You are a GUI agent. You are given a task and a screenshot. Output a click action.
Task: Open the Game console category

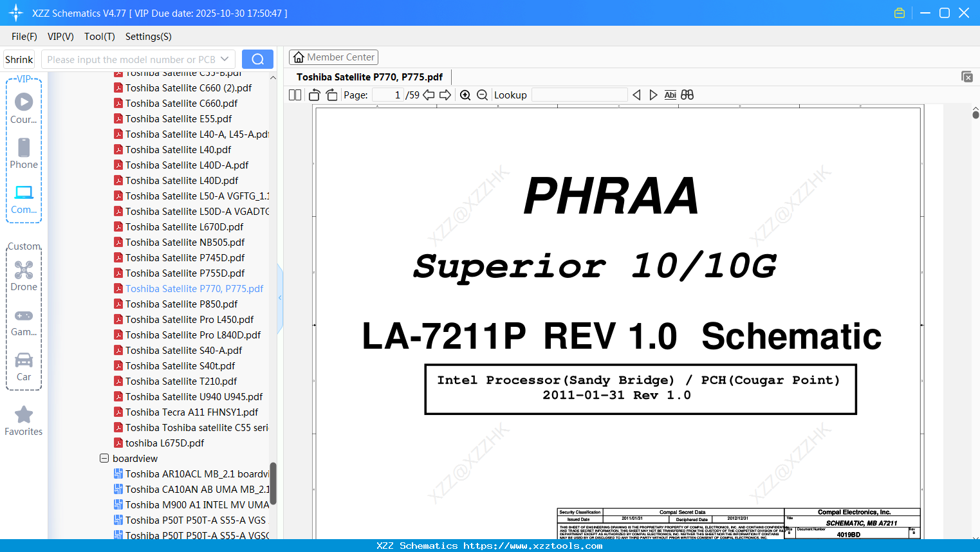(24, 322)
